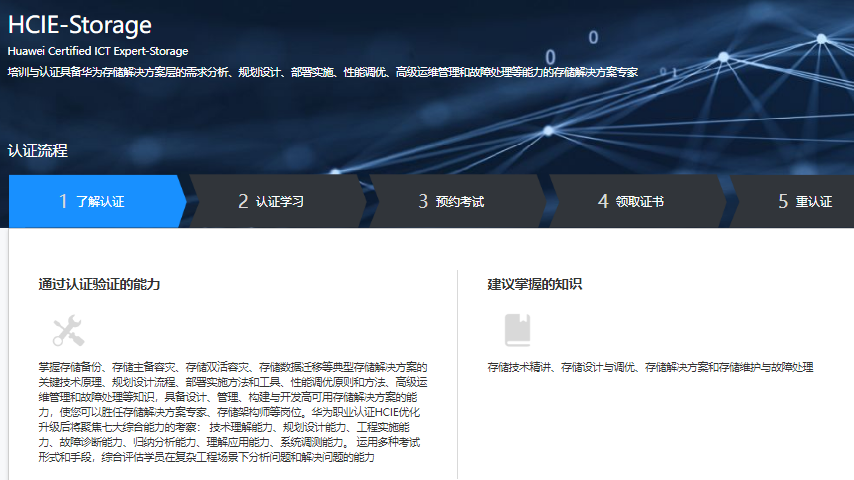Click the book icon under 建议掌握的知识
The height and width of the screenshot is (480, 854).
(x=517, y=330)
